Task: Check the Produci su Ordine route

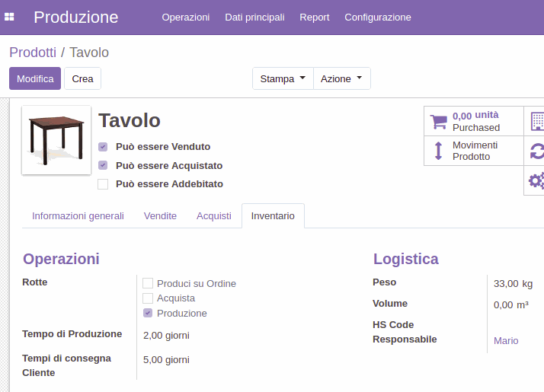Action: (x=148, y=283)
